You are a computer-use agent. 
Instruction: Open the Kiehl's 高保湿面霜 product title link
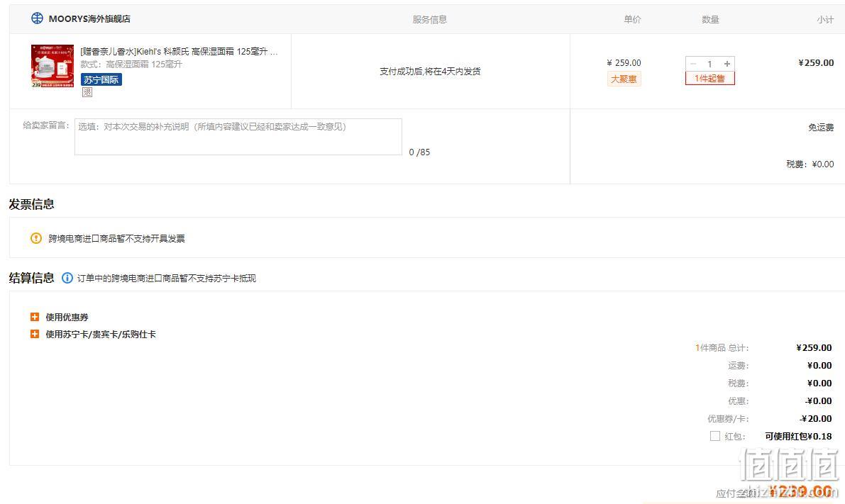pyautogui.click(x=179, y=52)
